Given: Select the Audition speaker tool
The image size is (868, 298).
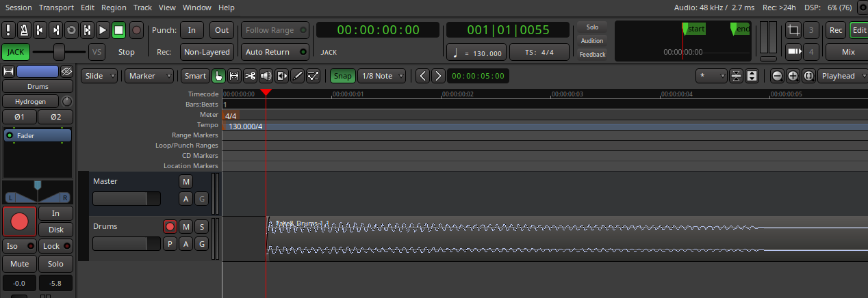Looking at the screenshot, I should pos(266,76).
